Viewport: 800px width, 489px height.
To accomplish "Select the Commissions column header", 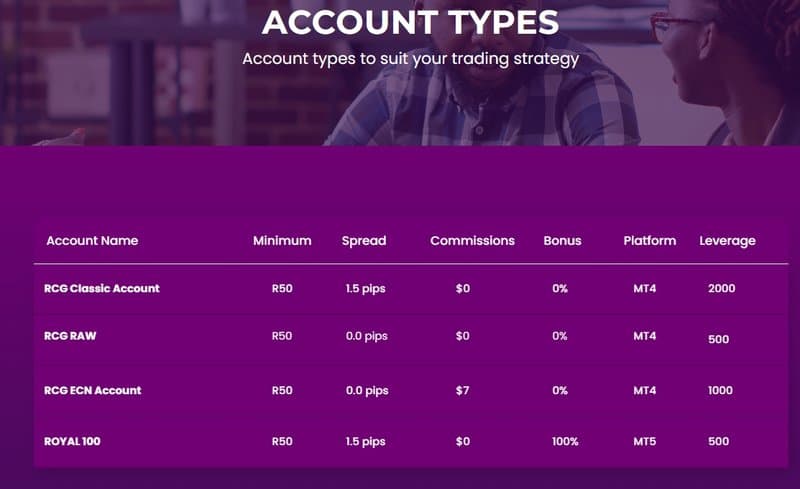I will (x=472, y=240).
